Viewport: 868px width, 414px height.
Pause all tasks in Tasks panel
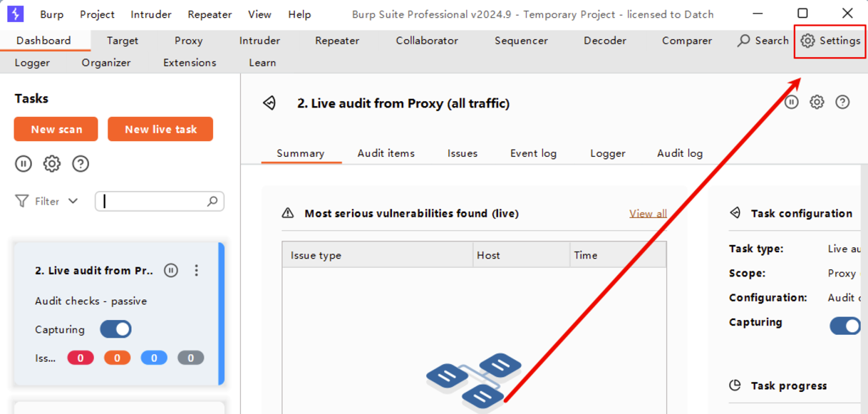pos(24,164)
